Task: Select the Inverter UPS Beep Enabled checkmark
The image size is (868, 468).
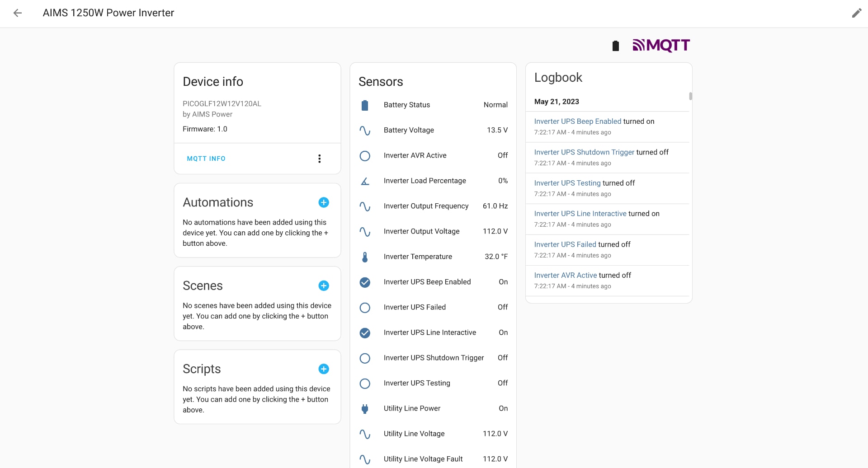Action: (365, 282)
